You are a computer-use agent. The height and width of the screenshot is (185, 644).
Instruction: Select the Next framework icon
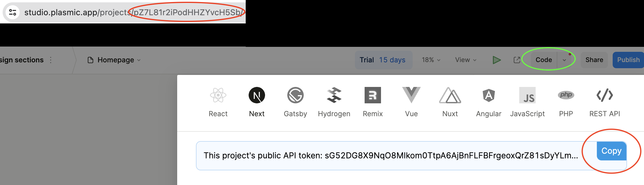point(257,95)
